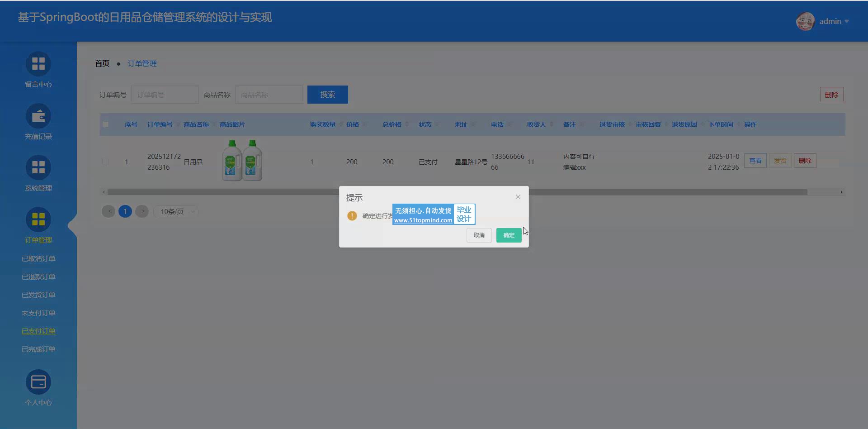Check the checkbox for order row 1
Image resolution: width=868 pixels, height=429 pixels.
point(105,162)
